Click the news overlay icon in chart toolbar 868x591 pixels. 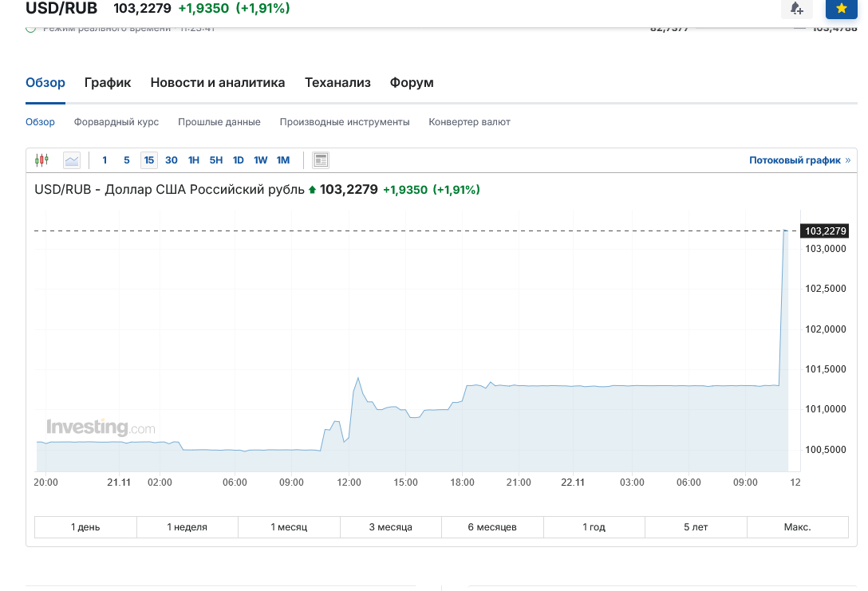click(321, 160)
